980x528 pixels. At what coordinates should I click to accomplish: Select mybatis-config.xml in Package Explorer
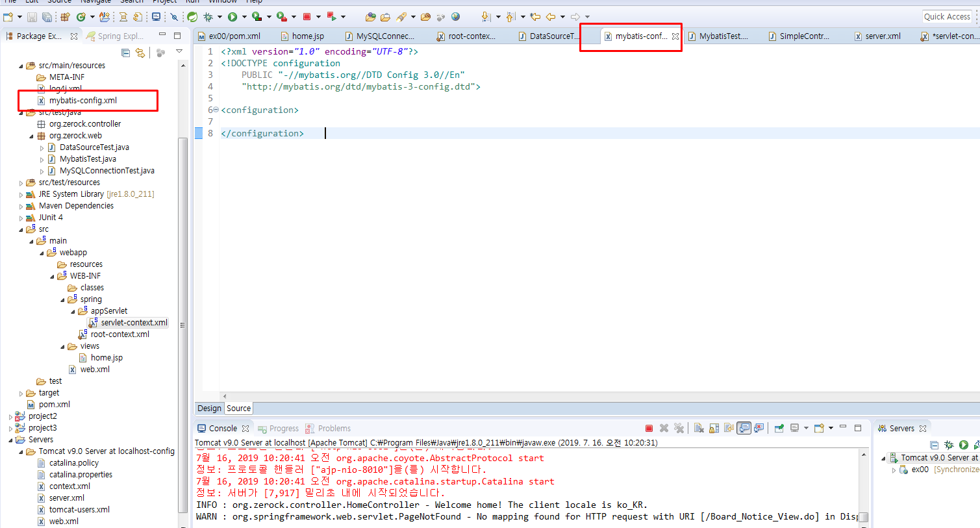click(x=82, y=101)
